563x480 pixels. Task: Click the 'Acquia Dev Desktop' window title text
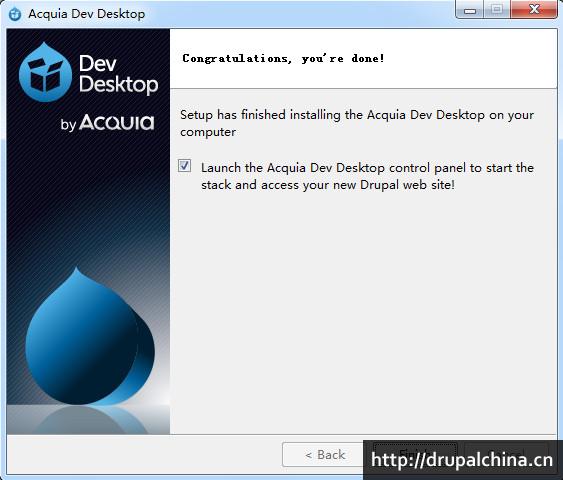tap(87, 14)
